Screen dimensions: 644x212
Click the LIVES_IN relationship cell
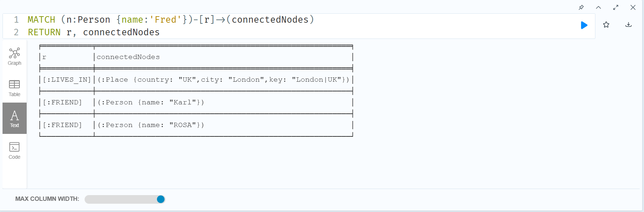(67, 80)
